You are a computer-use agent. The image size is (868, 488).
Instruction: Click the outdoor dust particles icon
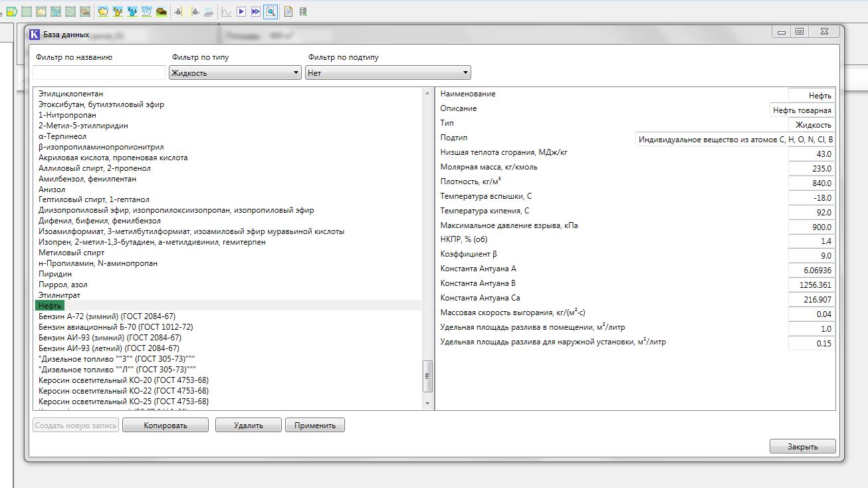pyautogui.click(x=147, y=11)
